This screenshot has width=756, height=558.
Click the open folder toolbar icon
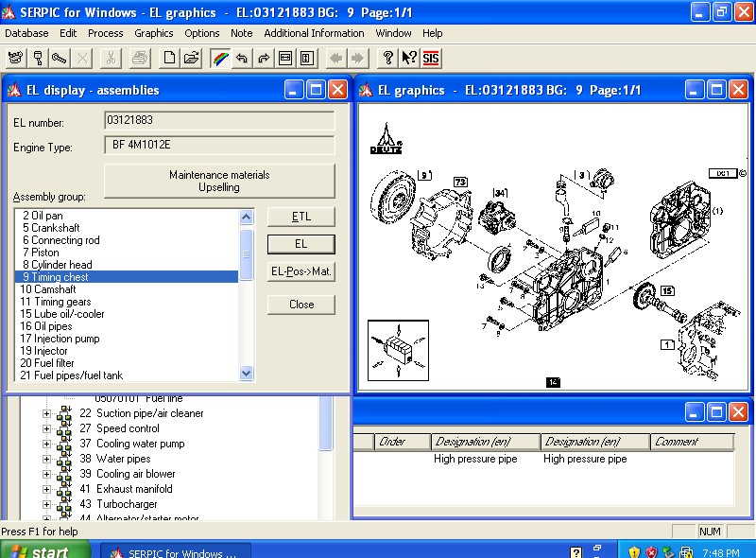[192, 59]
